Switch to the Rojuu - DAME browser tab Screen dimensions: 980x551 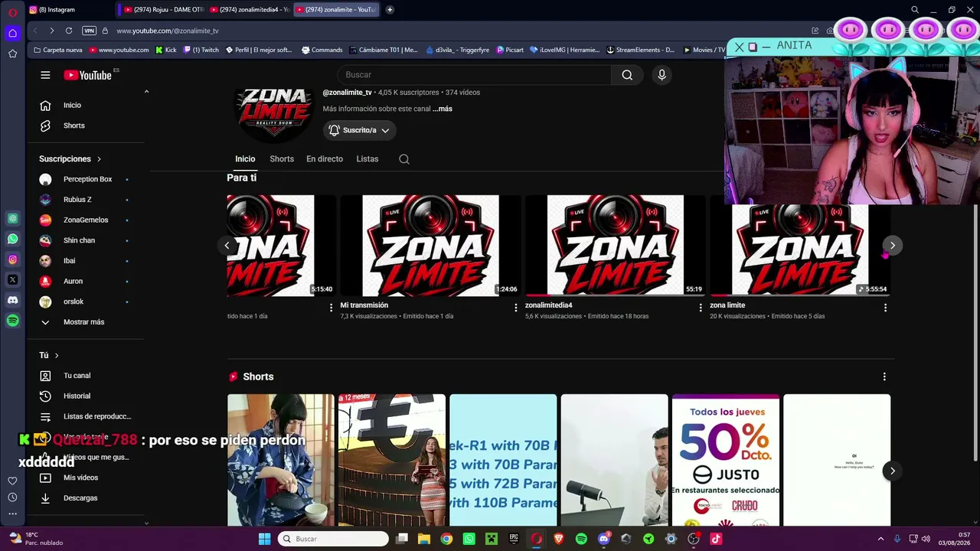point(162,10)
